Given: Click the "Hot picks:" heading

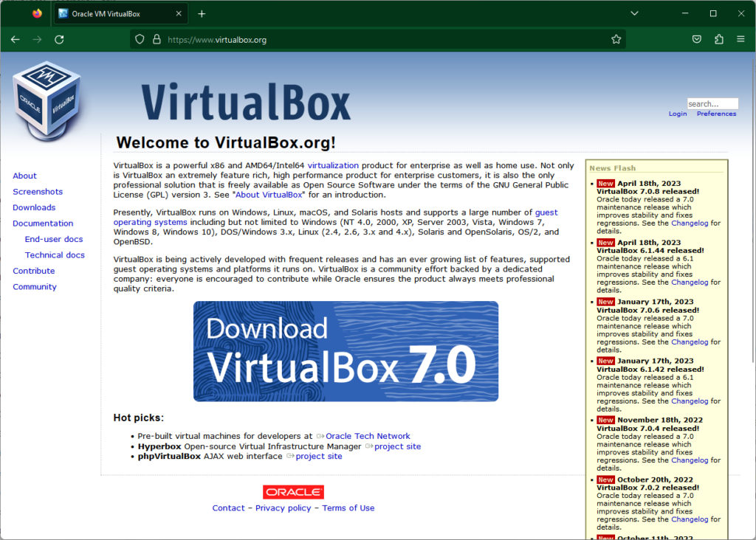Looking at the screenshot, I should point(138,418).
